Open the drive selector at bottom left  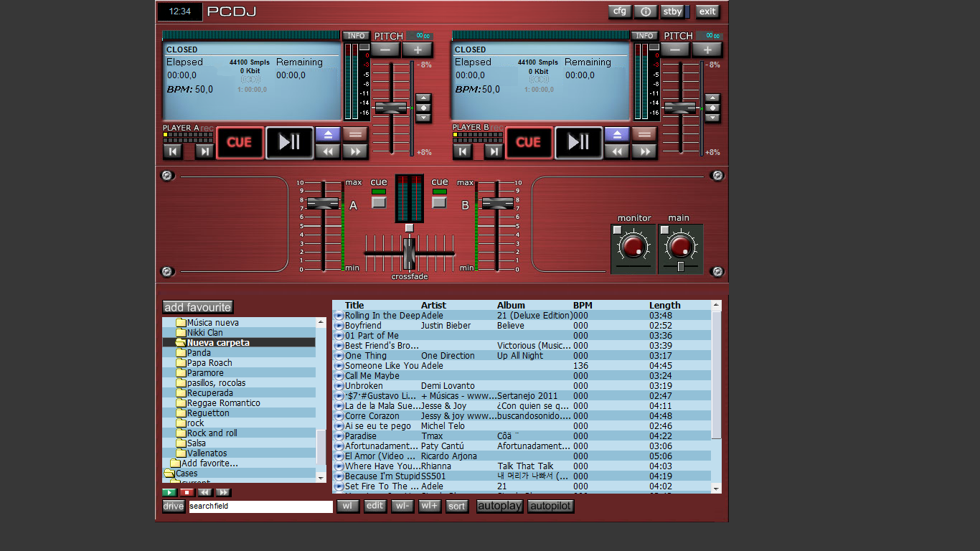tap(173, 506)
